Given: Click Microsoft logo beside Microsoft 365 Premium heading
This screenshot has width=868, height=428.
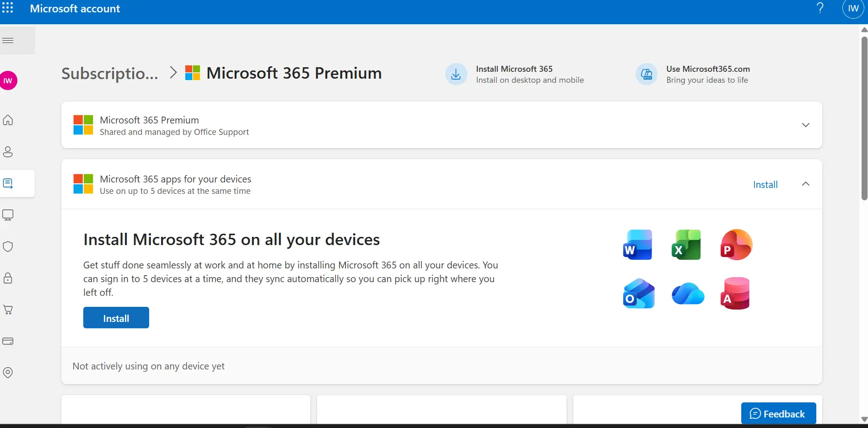Looking at the screenshot, I should pos(193,73).
